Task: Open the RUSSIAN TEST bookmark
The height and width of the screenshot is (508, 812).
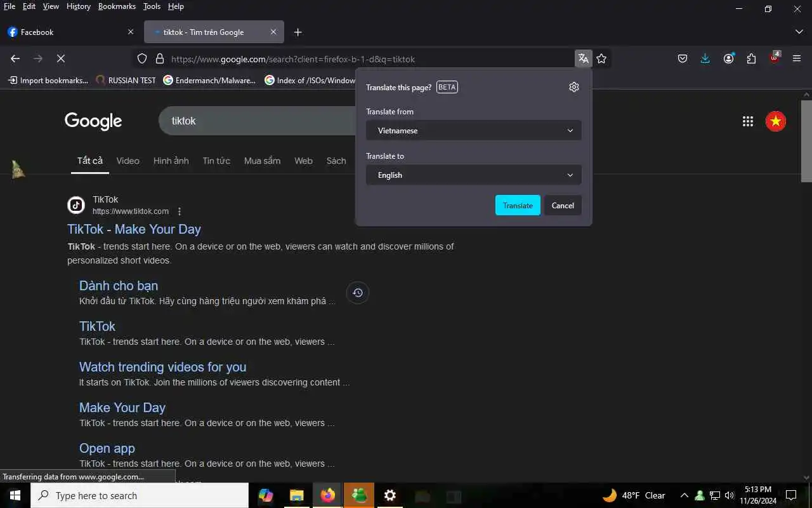Action: [x=126, y=81]
